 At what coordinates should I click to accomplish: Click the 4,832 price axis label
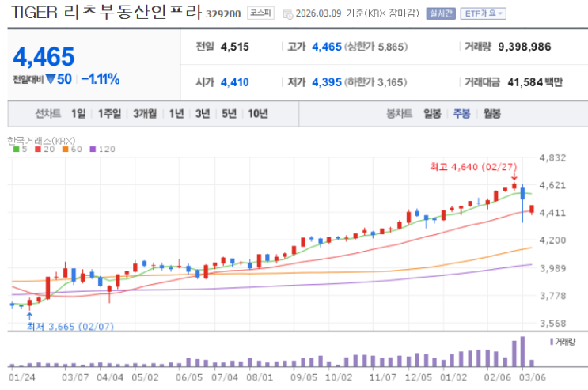(x=552, y=158)
